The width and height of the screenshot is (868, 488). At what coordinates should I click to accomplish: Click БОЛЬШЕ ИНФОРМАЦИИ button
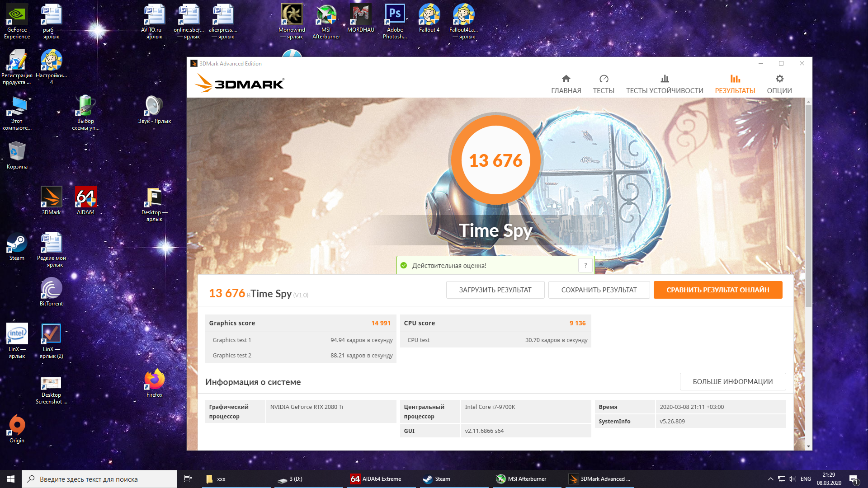click(732, 382)
